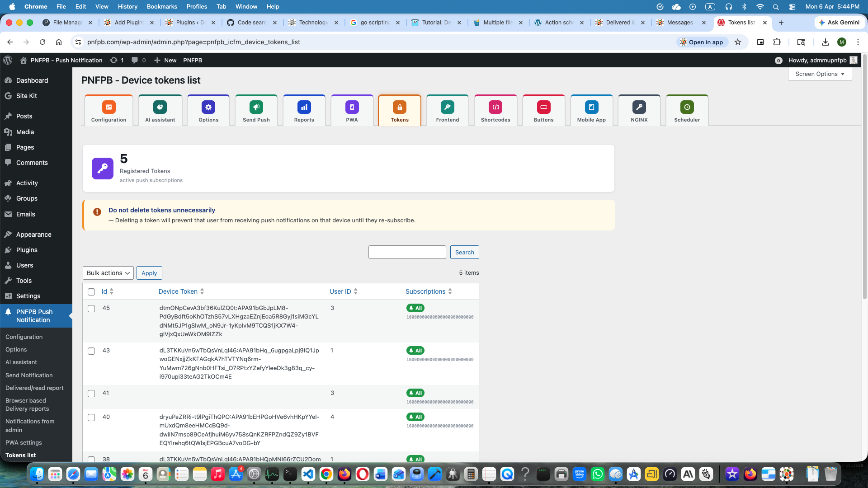Open the Bulk actions dropdown

[x=108, y=273]
